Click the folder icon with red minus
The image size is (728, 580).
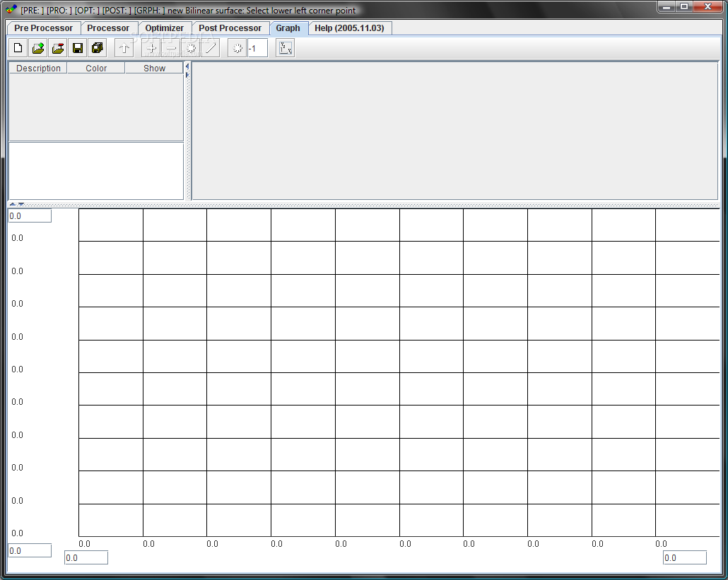58,48
